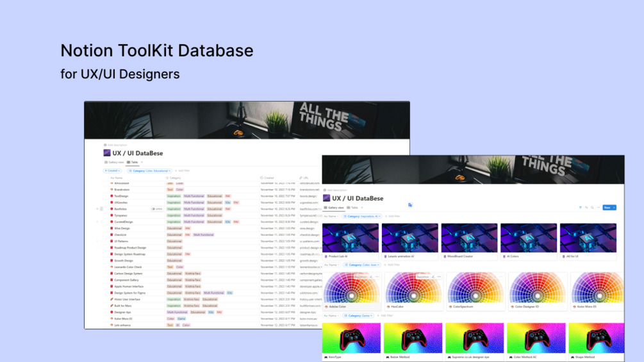Screen dimensions: 644x362
Task: Click the translate icon near gallery window title
Action: (410, 205)
